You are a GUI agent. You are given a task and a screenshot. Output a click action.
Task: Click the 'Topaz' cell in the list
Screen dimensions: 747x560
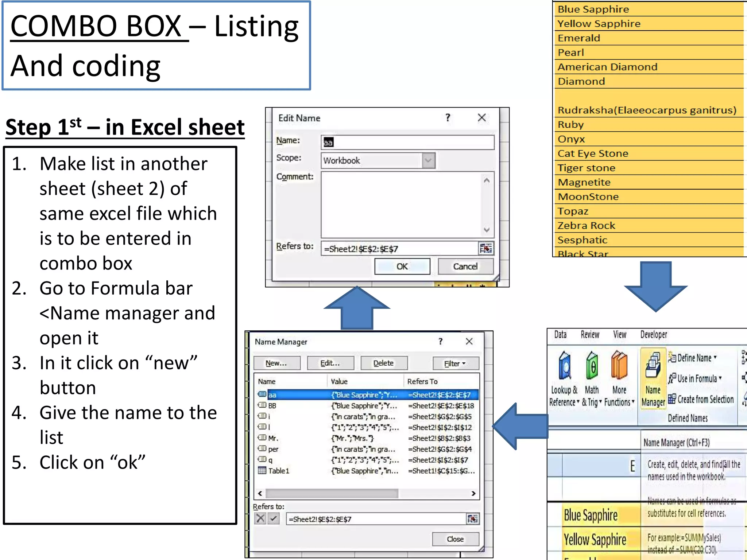tap(649, 211)
